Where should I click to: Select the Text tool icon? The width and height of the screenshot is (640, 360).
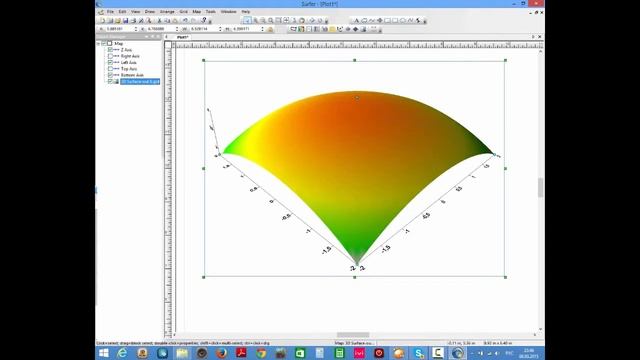(x=356, y=20)
